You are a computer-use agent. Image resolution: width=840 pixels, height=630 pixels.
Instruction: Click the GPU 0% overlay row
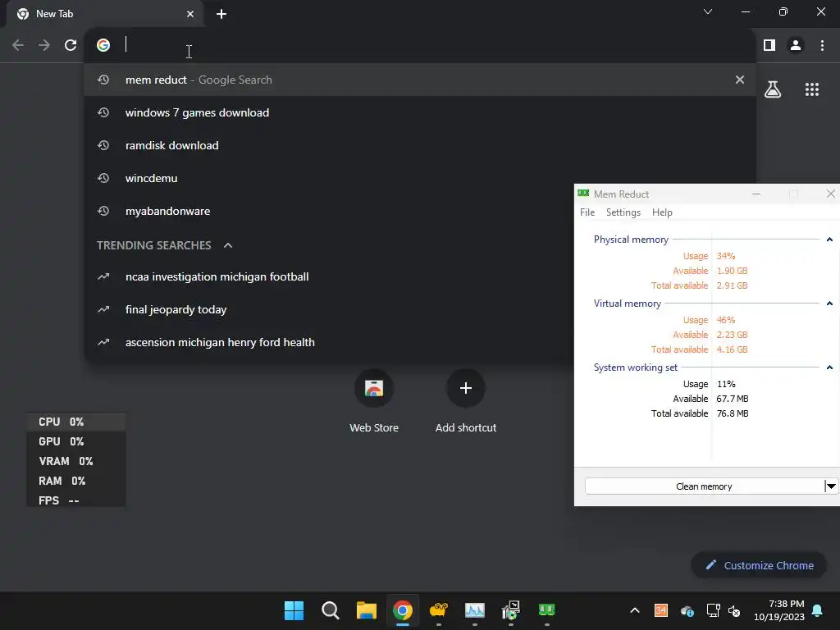[x=76, y=441]
